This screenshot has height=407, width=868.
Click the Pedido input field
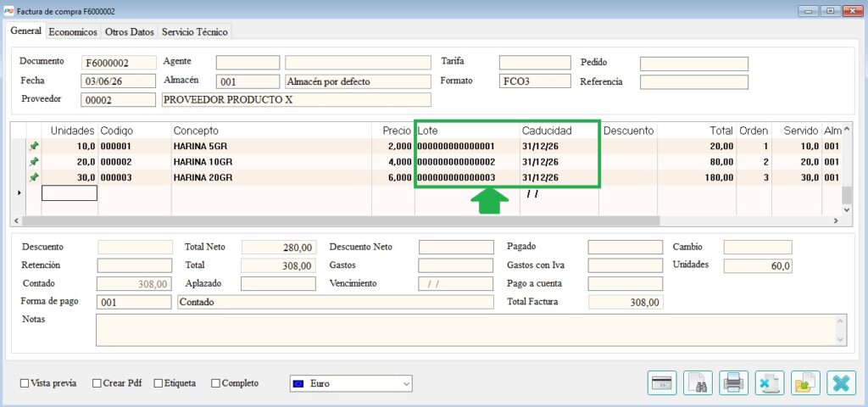[x=694, y=64]
